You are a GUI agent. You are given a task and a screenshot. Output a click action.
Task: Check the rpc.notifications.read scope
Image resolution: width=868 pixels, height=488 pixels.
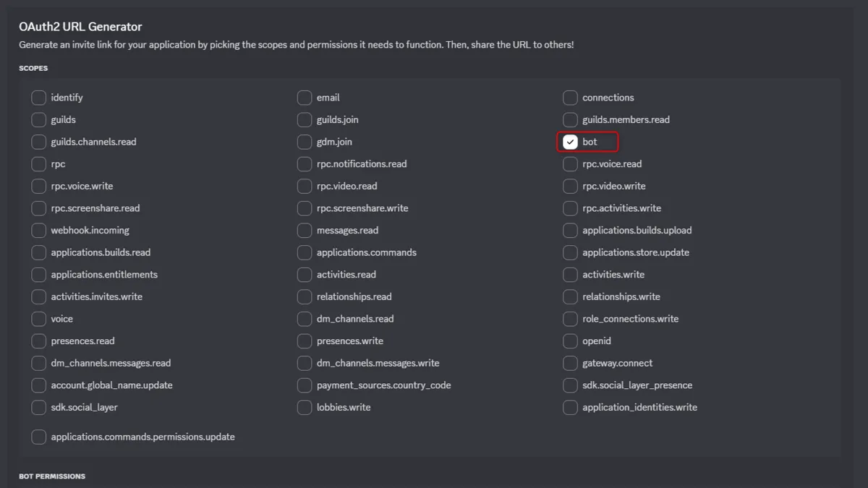click(x=305, y=164)
